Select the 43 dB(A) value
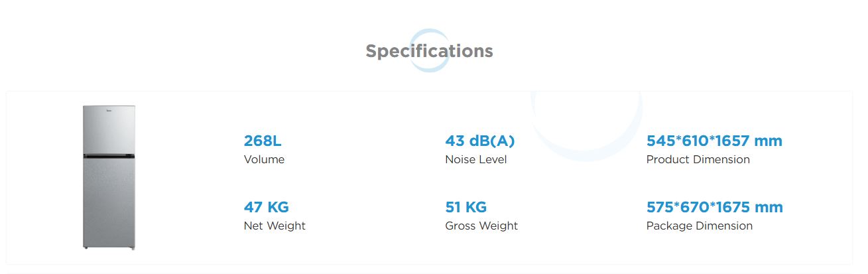 pos(479,141)
